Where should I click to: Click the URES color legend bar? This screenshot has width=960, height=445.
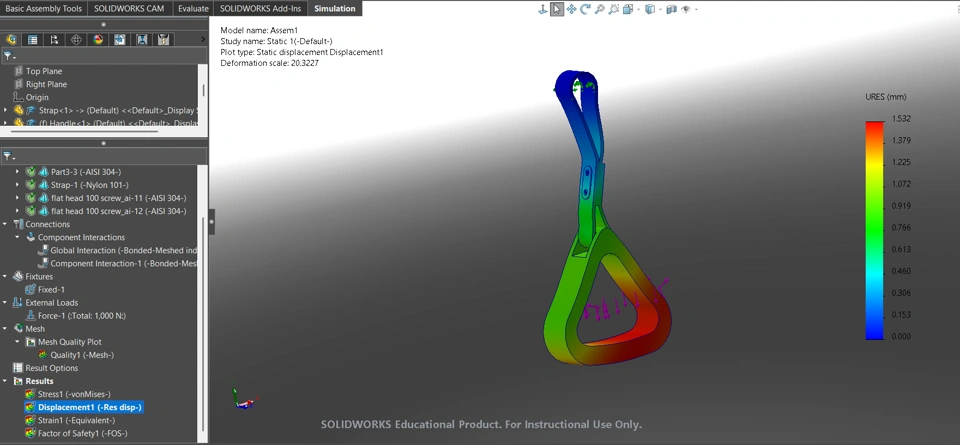click(875, 230)
